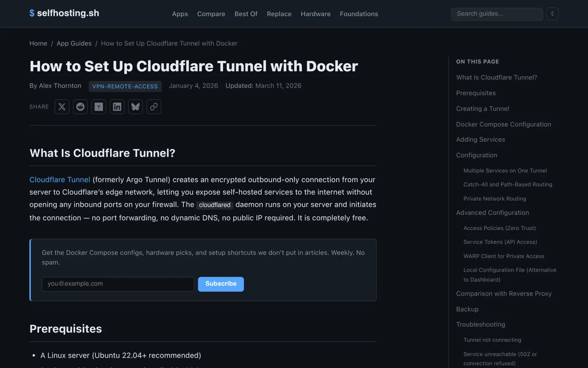Open the Compare nav menu
Viewport: 588px width, 368px height.
[x=211, y=14]
